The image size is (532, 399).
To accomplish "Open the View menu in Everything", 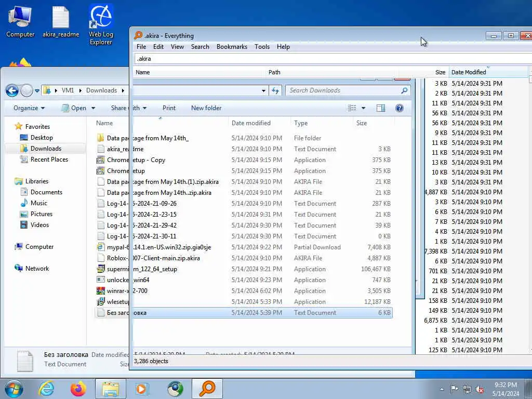I will click(x=177, y=47).
